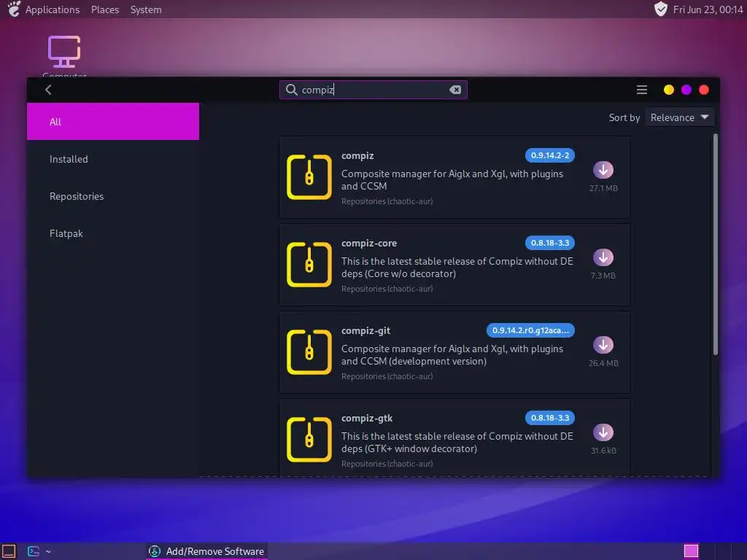Click the magenta workspace switcher square
The image size is (747, 560).
pos(691,551)
